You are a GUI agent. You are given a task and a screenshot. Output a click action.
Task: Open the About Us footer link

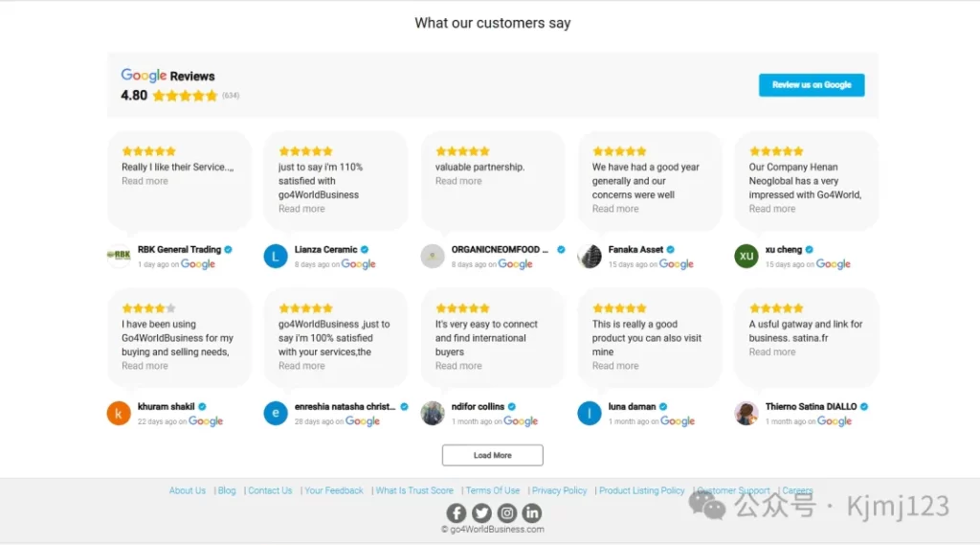click(187, 490)
